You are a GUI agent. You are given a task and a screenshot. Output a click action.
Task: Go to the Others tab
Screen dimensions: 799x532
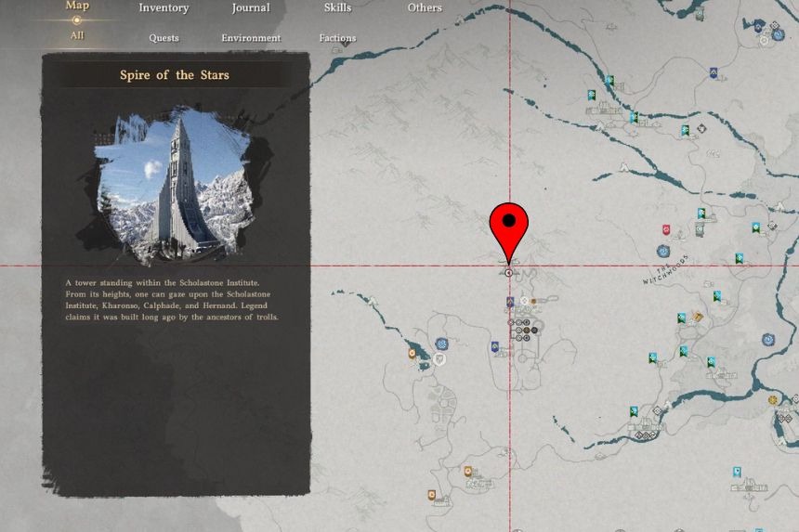click(425, 8)
